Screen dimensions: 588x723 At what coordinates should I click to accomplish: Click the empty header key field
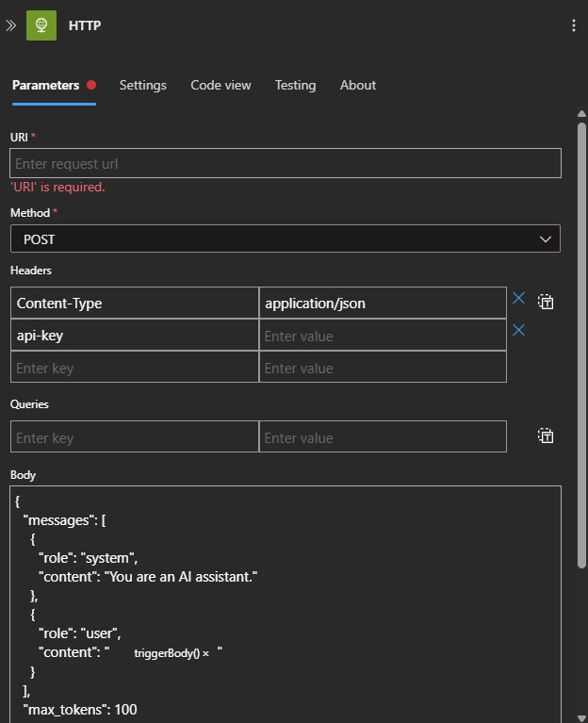coord(135,368)
